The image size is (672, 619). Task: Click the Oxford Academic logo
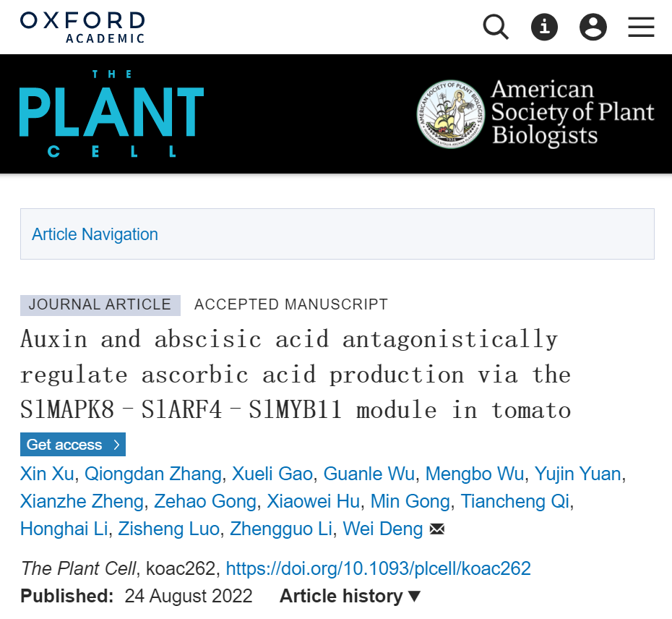(82, 27)
